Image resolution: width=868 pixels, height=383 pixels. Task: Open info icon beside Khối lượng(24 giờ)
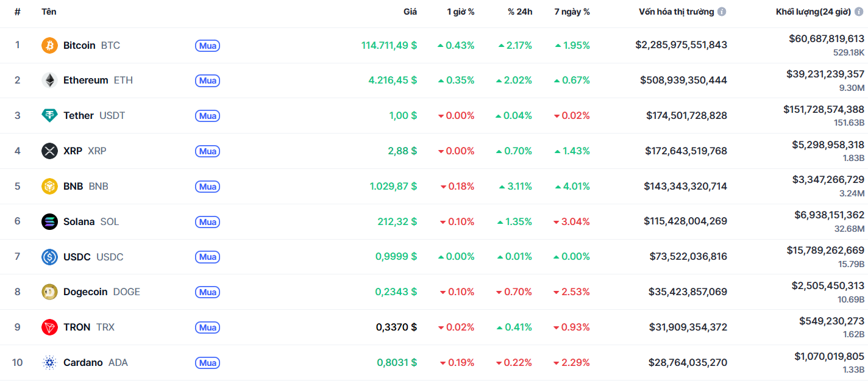click(x=859, y=12)
